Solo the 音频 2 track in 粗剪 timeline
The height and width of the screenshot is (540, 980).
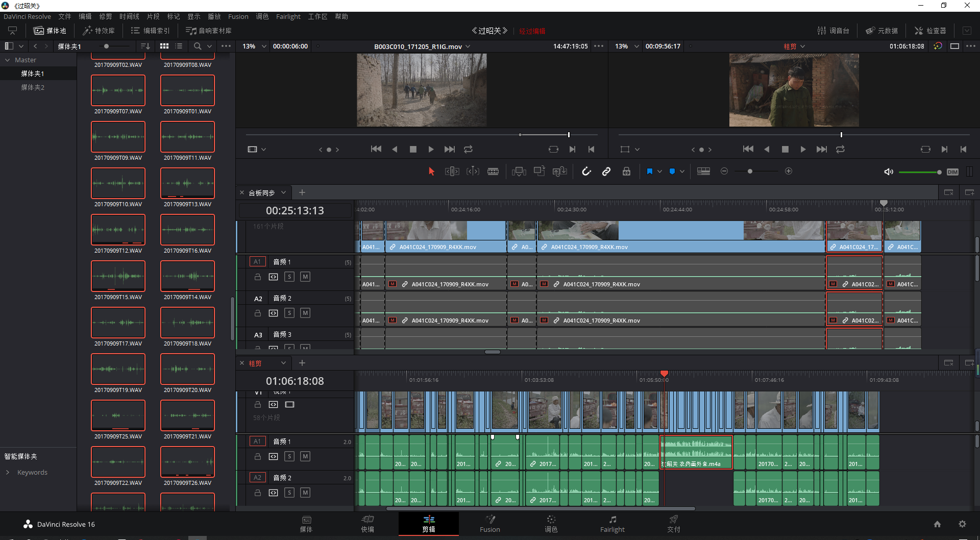[289, 493]
